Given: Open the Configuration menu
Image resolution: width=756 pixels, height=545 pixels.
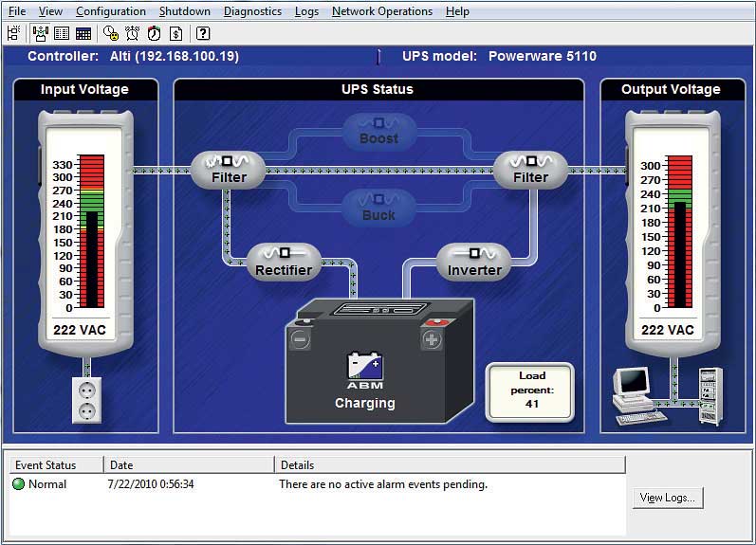Looking at the screenshot, I should click(111, 11).
